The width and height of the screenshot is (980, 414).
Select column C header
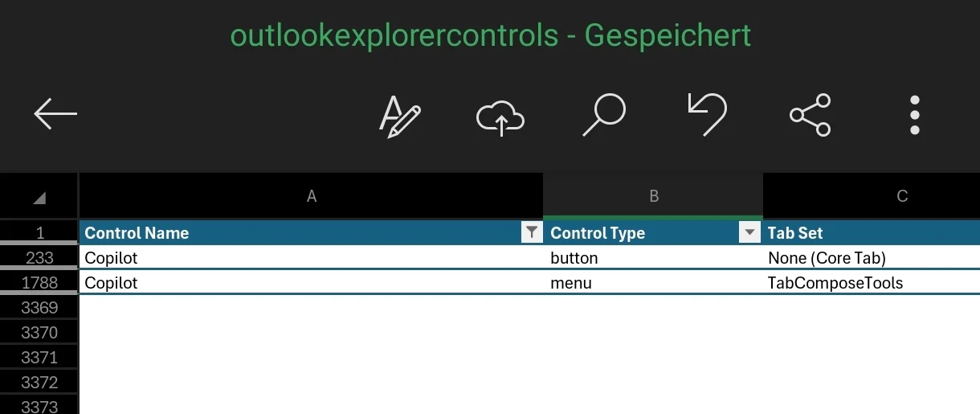pos(872,196)
